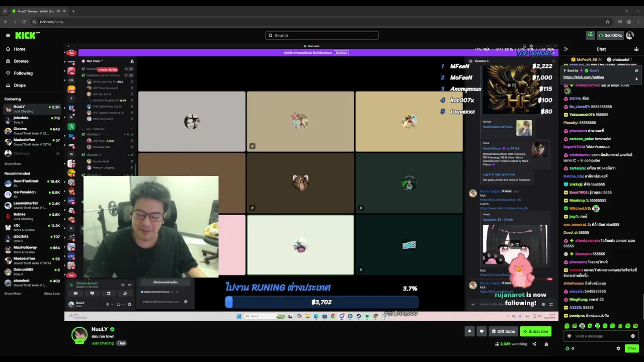Click the phatsadol gifter badge
Viewport: 644px width, 362px height.
pyautogui.click(x=619, y=60)
